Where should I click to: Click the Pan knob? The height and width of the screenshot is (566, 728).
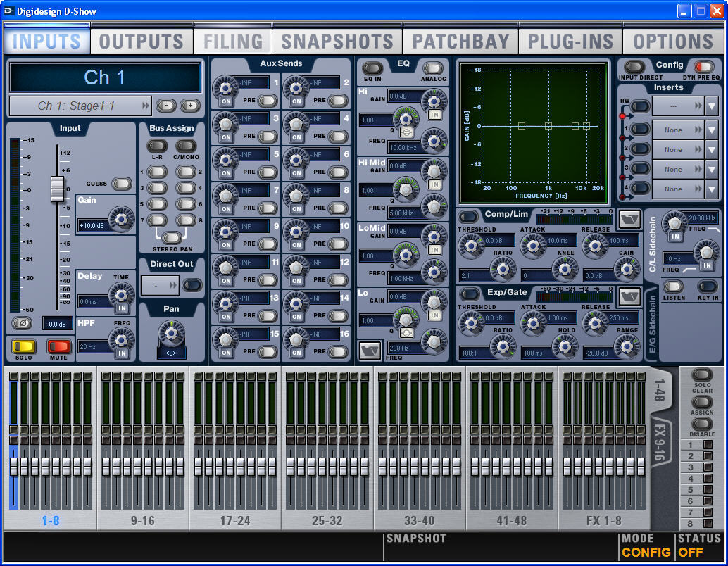(171, 332)
